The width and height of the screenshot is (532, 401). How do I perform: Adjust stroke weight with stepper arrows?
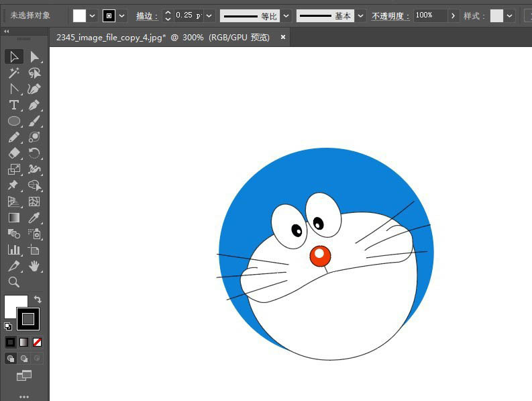tap(168, 15)
